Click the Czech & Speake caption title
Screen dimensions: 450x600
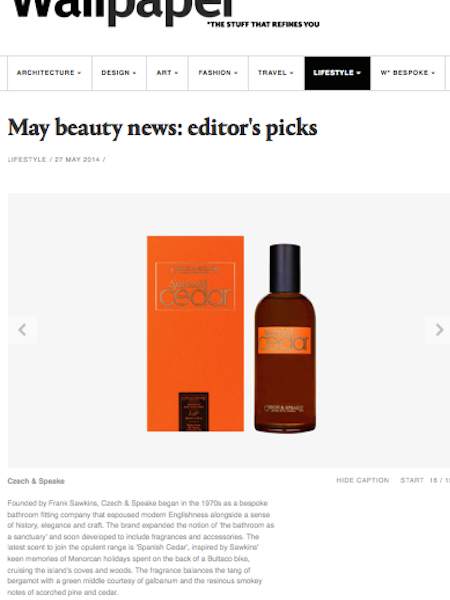(x=36, y=481)
